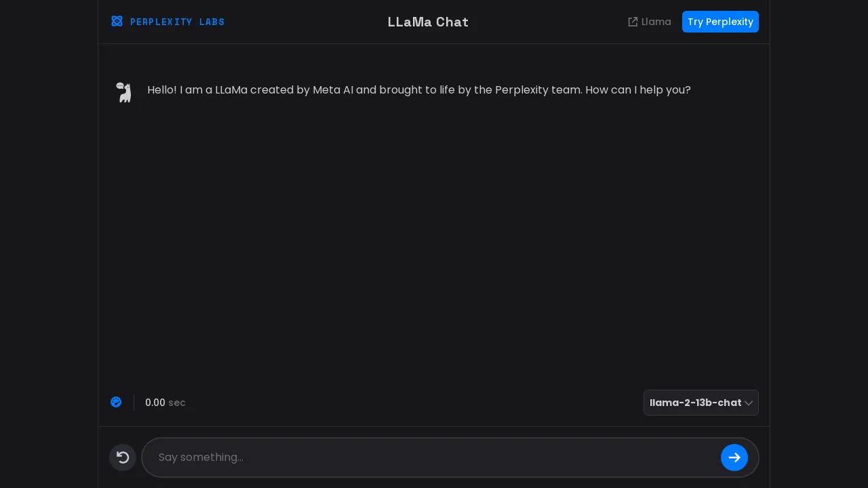Expand the model selector chevron arrow
This screenshot has height=488, width=868.
pos(749,403)
